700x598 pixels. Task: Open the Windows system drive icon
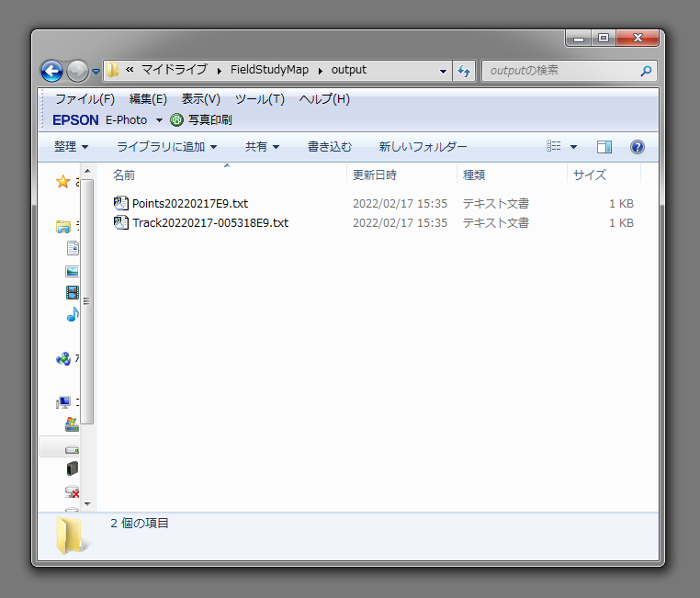pos(72,424)
